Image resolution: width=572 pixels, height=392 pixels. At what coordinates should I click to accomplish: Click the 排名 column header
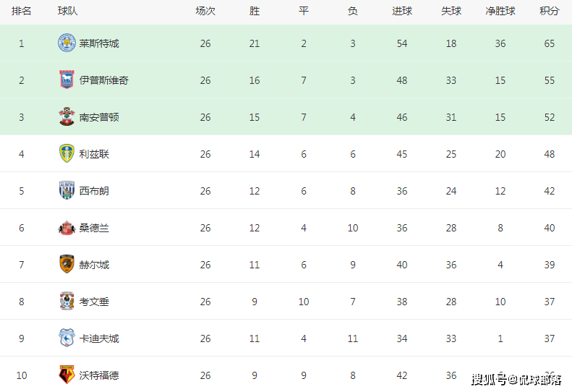coord(21,11)
